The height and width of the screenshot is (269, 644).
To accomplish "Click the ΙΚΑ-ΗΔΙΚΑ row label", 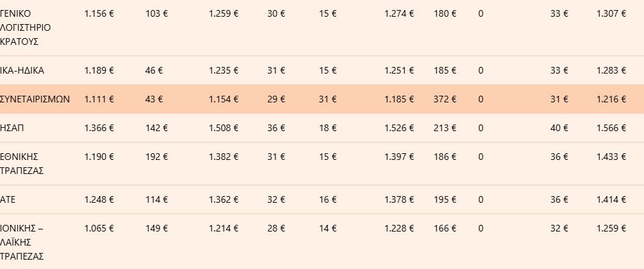I will pyautogui.click(x=21, y=70).
